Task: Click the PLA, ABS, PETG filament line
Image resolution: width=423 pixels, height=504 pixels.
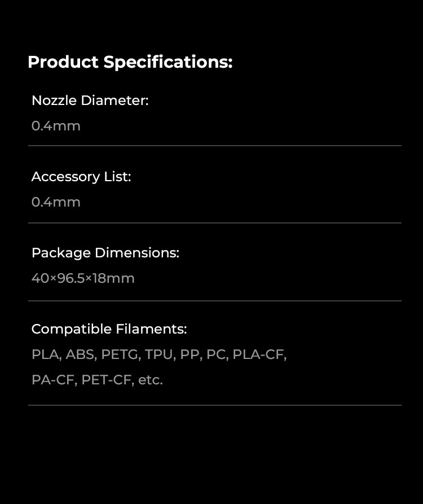Action: tap(159, 354)
